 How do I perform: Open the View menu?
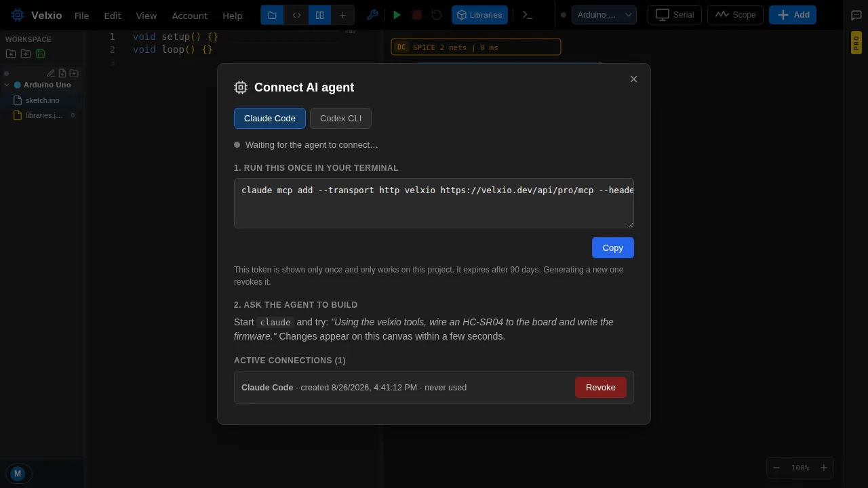pyautogui.click(x=146, y=15)
